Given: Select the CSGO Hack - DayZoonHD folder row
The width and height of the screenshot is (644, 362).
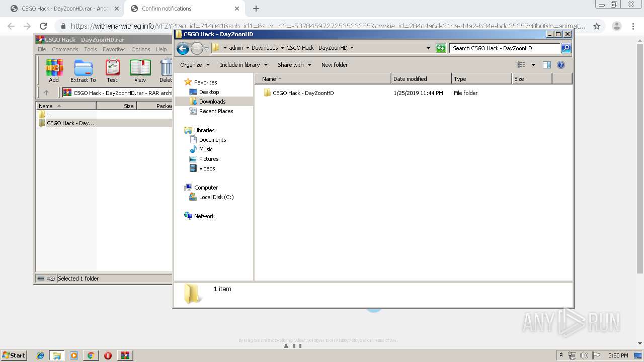Looking at the screenshot, I should click(413, 93).
